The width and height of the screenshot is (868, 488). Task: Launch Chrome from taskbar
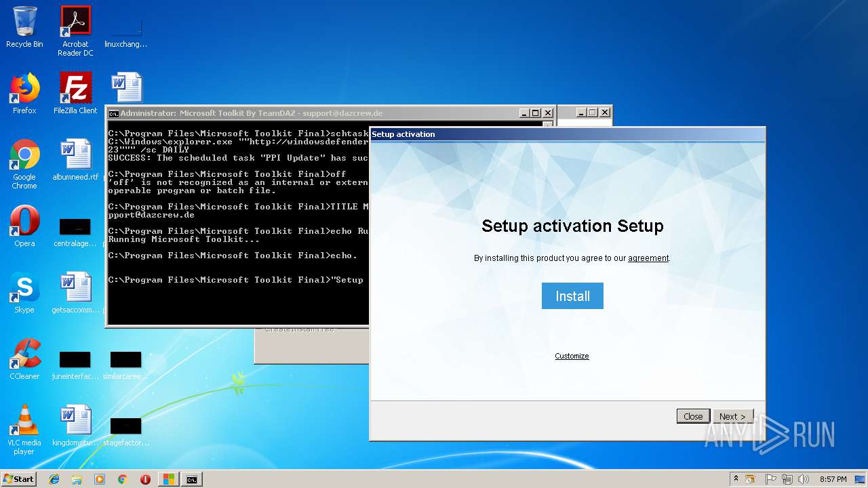[123, 479]
